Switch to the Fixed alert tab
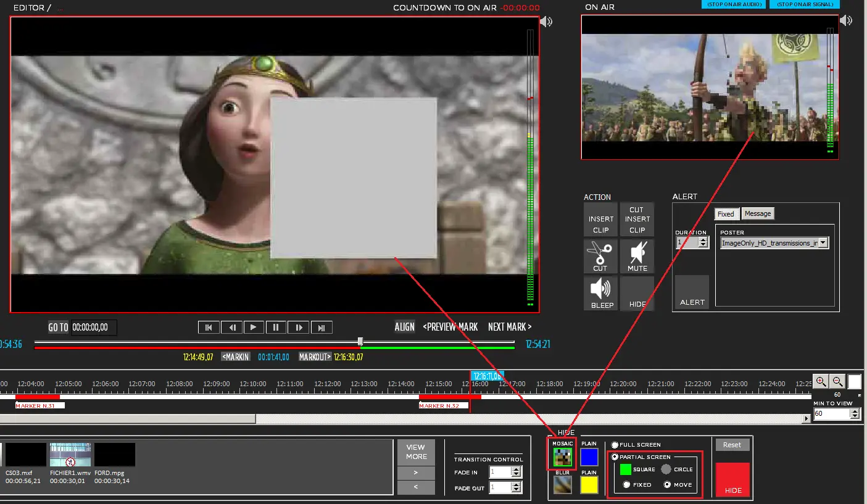Viewport: 867px width, 504px height. pyautogui.click(x=726, y=214)
